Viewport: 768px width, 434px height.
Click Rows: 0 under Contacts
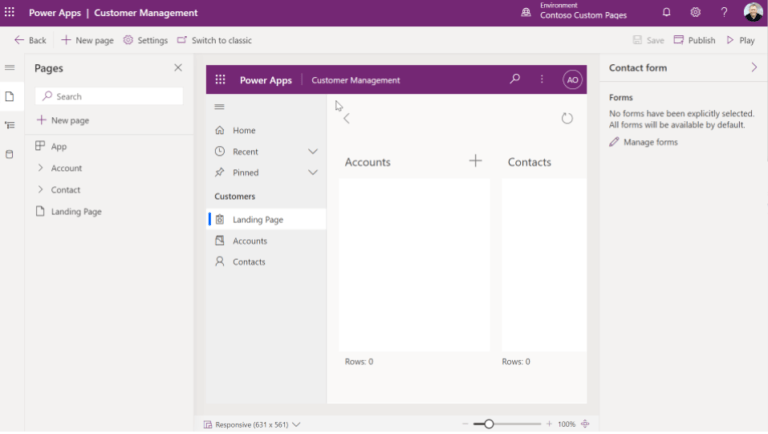pyautogui.click(x=516, y=362)
